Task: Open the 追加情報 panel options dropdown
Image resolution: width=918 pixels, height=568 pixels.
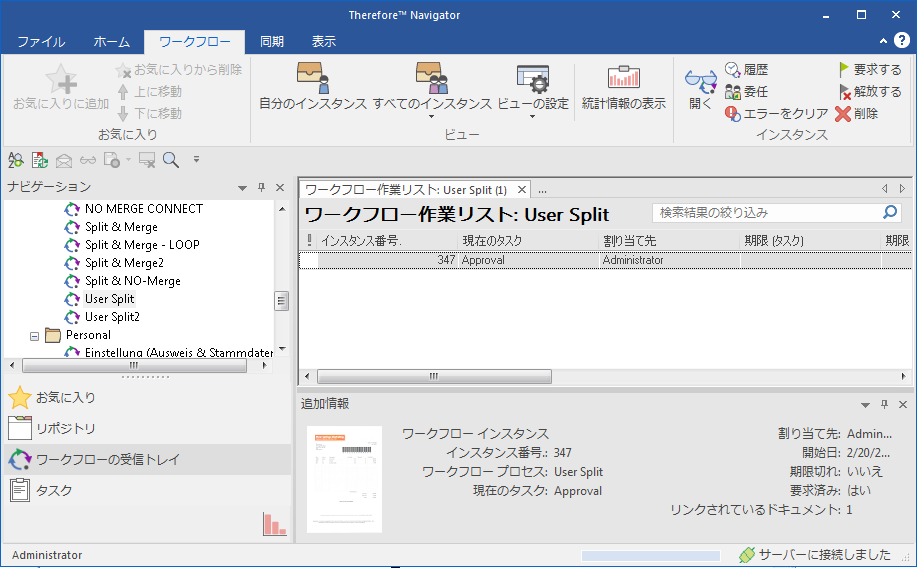Action: click(865, 405)
